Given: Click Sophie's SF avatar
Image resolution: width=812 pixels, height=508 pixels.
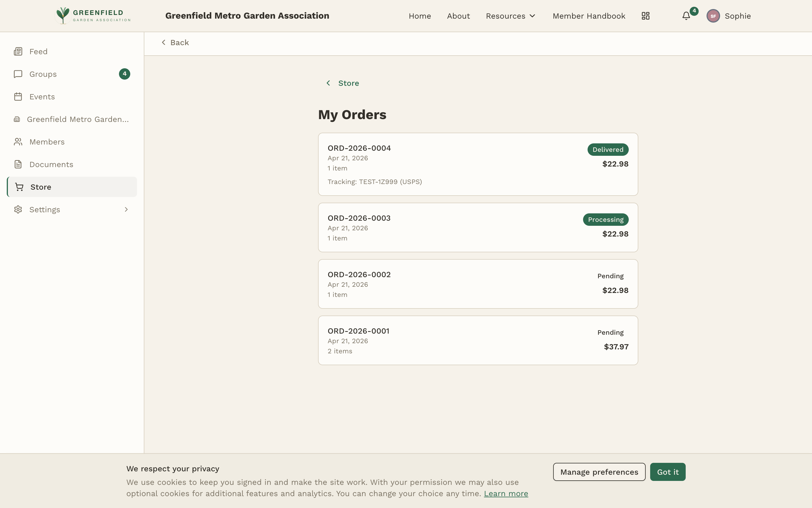Looking at the screenshot, I should tap(713, 16).
